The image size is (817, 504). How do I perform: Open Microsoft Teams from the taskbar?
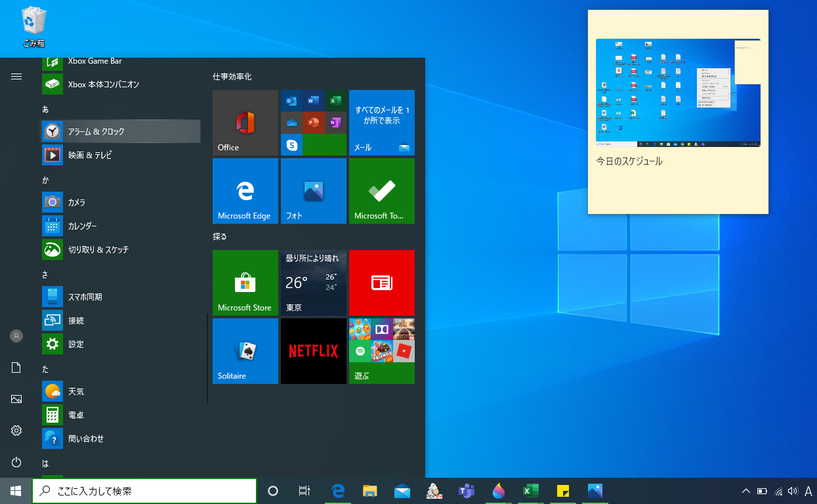466,491
